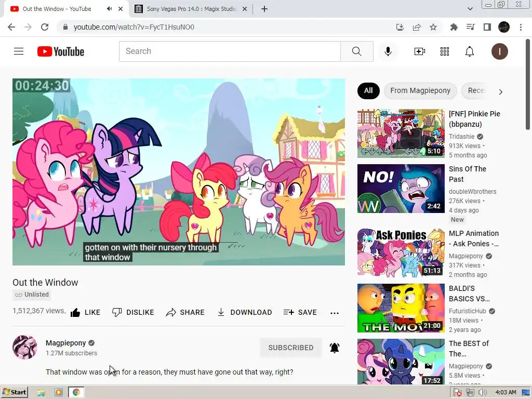Image resolution: width=532 pixels, height=399 pixels.
Task: Expand the tab search dropdown arrow
Action: click(470, 9)
